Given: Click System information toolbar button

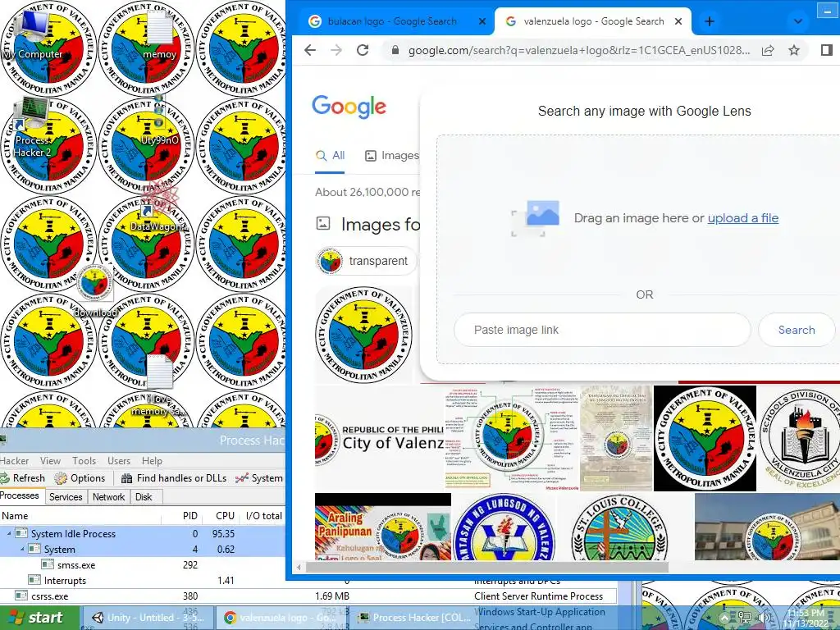Looking at the screenshot, I should pos(259,478).
